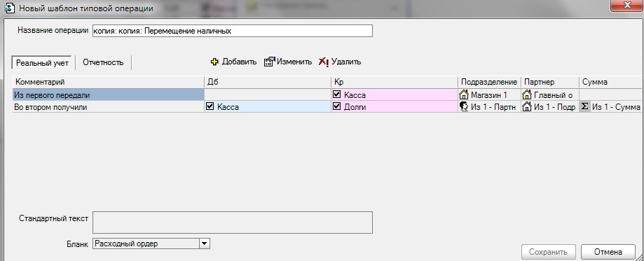644x261 pixels.
Task: Click the Сумма column header
Action: (610, 82)
